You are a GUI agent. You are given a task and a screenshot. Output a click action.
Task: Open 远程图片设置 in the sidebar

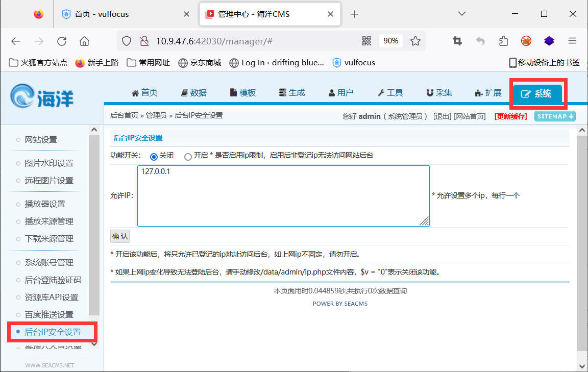[49, 181]
